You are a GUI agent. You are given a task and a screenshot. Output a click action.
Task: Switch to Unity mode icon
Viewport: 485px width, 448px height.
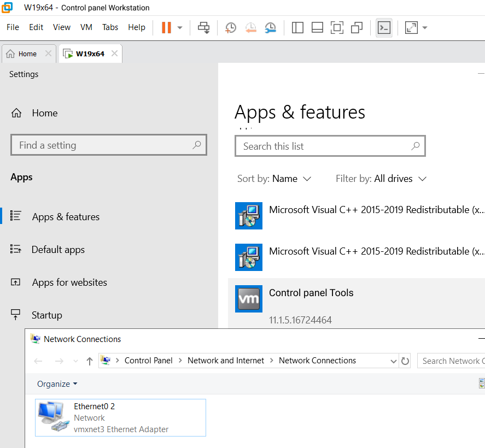[x=357, y=27]
